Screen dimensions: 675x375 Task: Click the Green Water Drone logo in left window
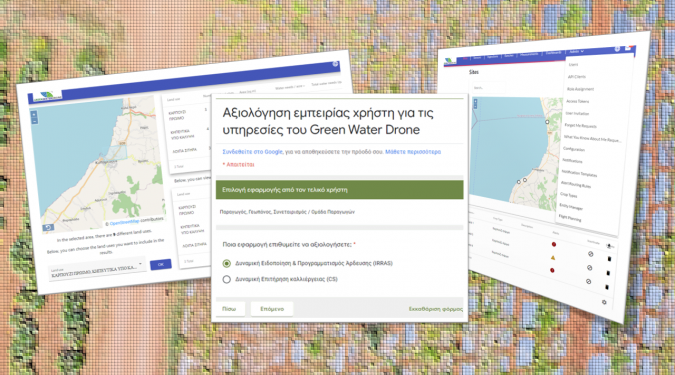(x=48, y=96)
